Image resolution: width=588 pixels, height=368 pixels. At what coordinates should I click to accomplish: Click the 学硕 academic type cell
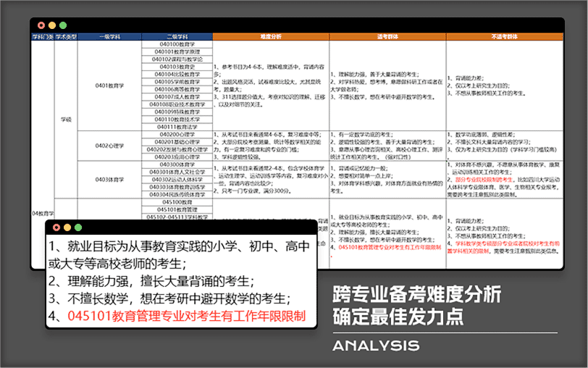[x=66, y=119]
